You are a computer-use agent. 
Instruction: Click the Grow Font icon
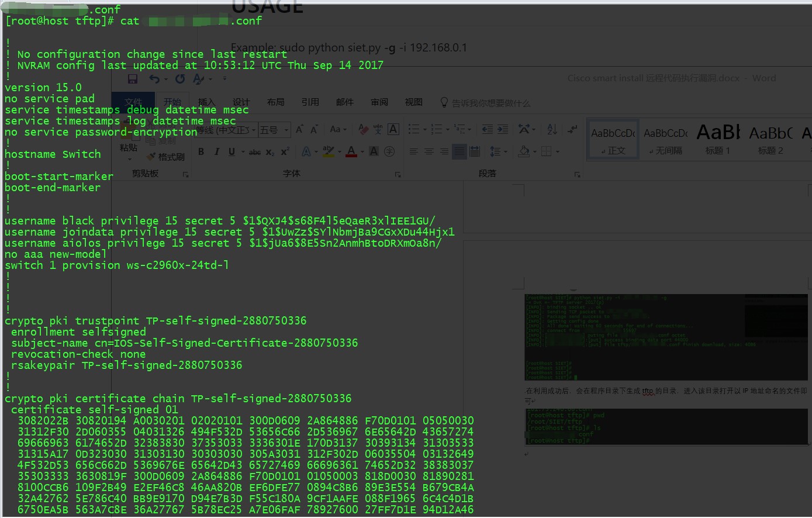click(299, 129)
